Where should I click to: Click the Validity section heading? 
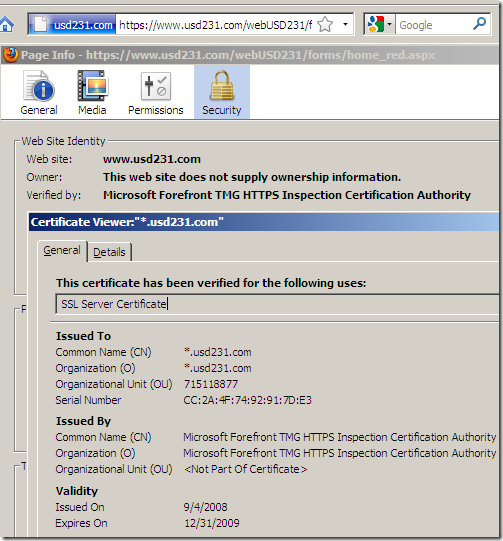pos(77,491)
